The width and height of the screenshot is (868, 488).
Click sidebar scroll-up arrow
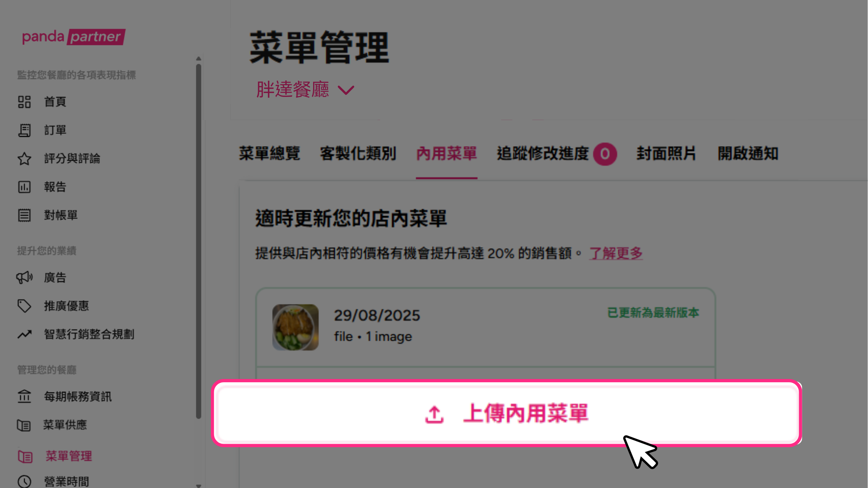pos(199,59)
